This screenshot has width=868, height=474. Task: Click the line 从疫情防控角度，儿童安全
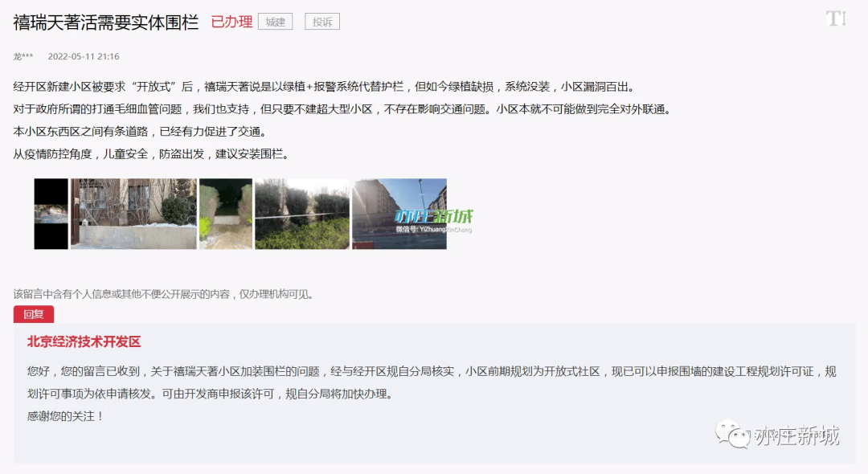[x=153, y=153]
